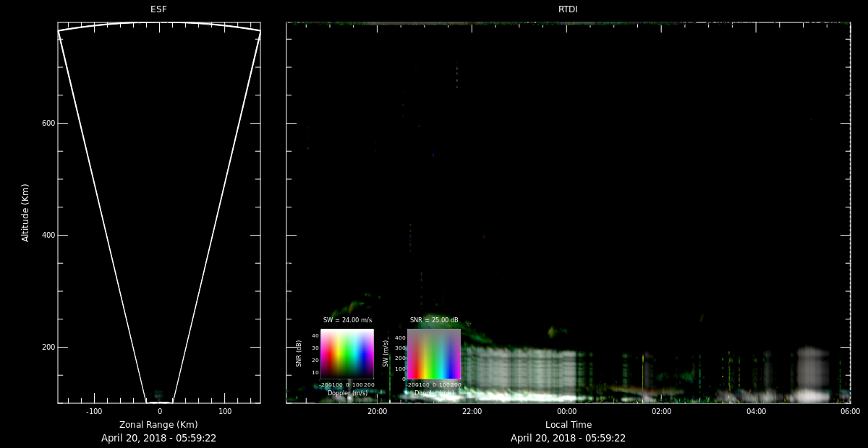Click the 400 altitude tick label

pyautogui.click(x=48, y=236)
